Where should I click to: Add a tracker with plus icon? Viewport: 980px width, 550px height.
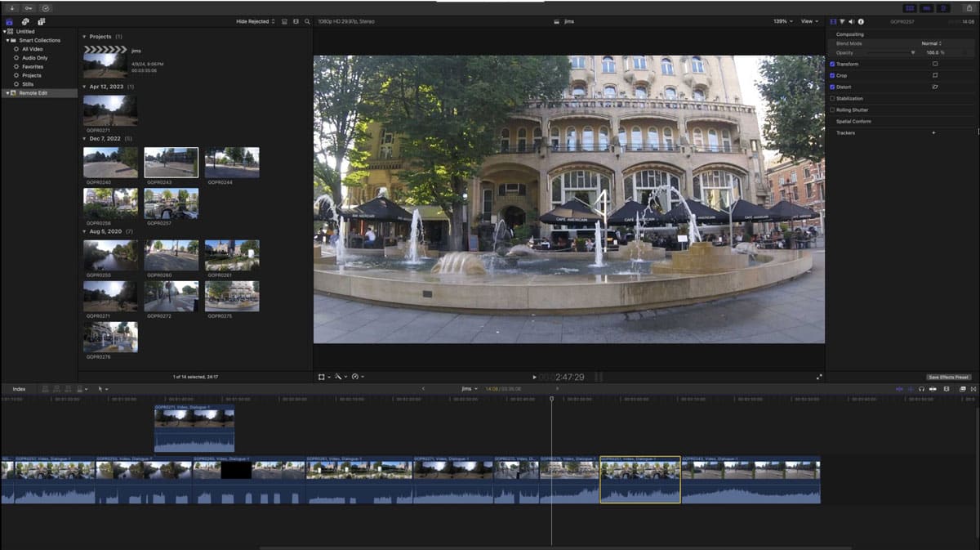[933, 132]
